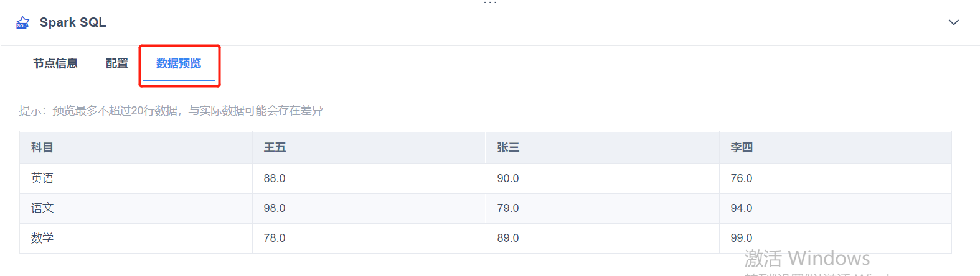Image resolution: width=980 pixels, height=276 pixels.
Task: Select the 英语 row cell
Action: tap(42, 178)
